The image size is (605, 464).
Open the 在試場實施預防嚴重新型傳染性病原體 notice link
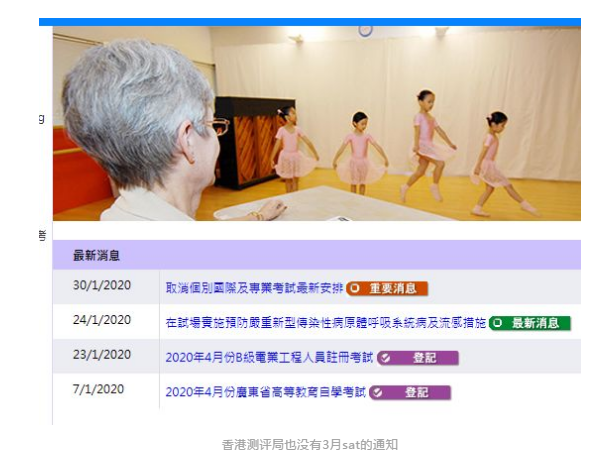tap(325, 323)
